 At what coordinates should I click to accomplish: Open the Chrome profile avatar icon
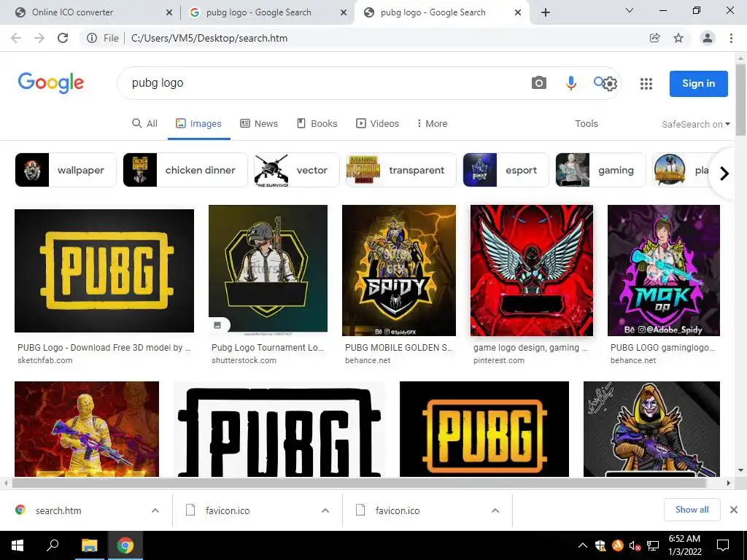pos(708,38)
